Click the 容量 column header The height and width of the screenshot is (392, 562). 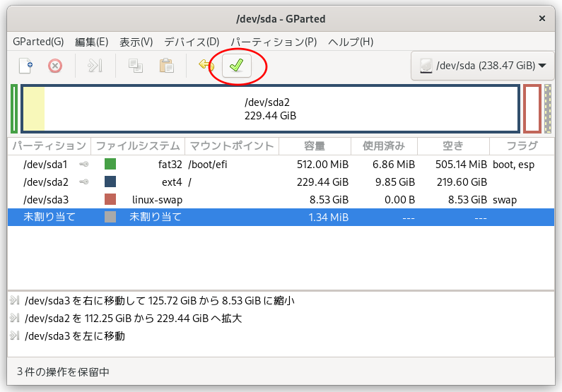coord(315,146)
